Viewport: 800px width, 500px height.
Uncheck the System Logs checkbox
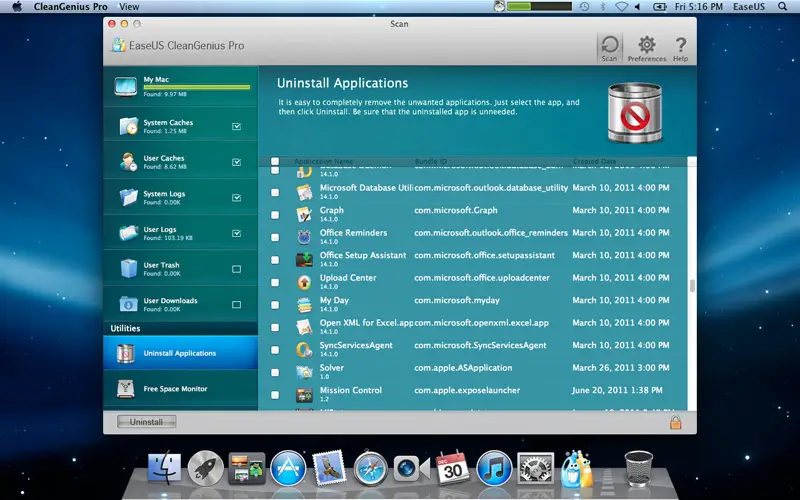point(236,198)
